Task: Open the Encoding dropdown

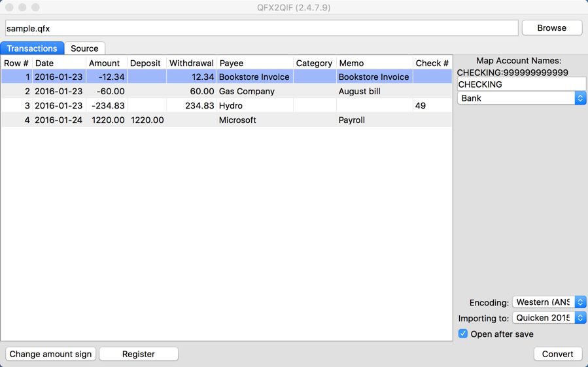Action: [549, 302]
